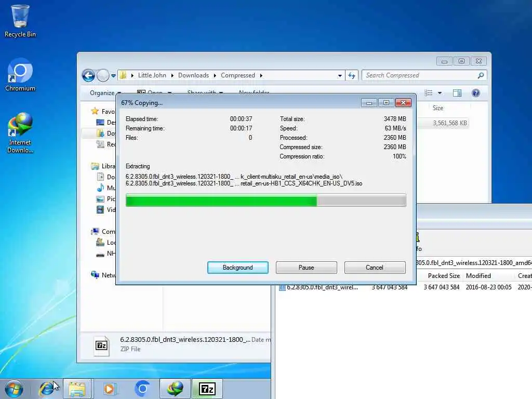Pause the copying operation
The height and width of the screenshot is (399, 532).
click(307, 268)
